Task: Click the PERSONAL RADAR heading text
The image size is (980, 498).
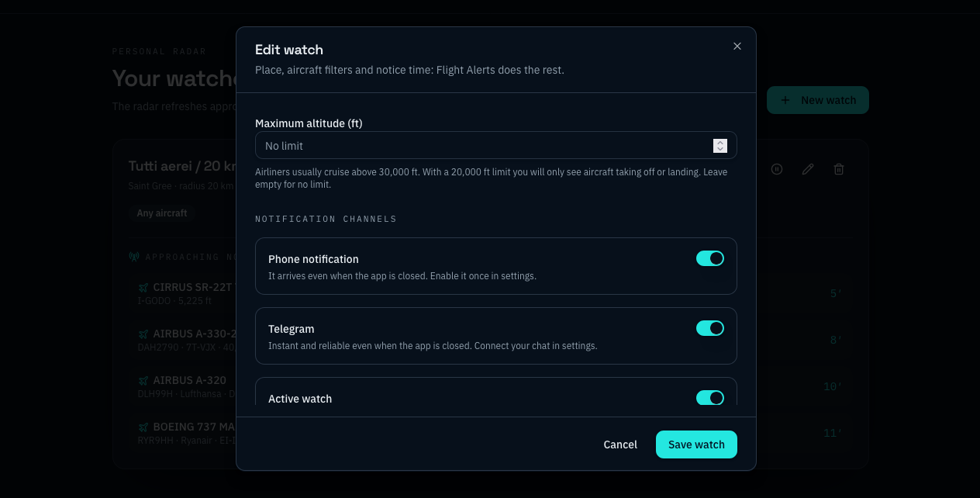Action: 159,51
